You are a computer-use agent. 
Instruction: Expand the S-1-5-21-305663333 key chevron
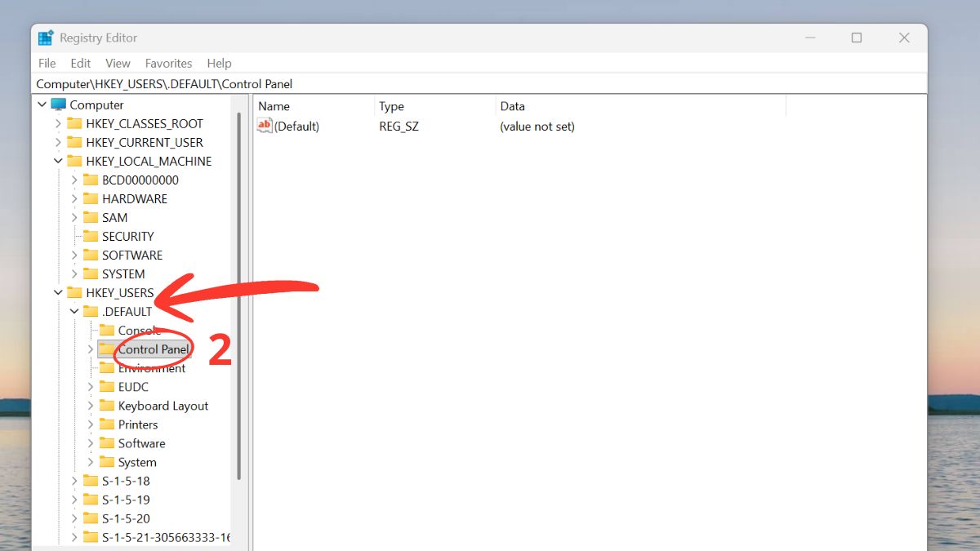[x=74, y=537]
